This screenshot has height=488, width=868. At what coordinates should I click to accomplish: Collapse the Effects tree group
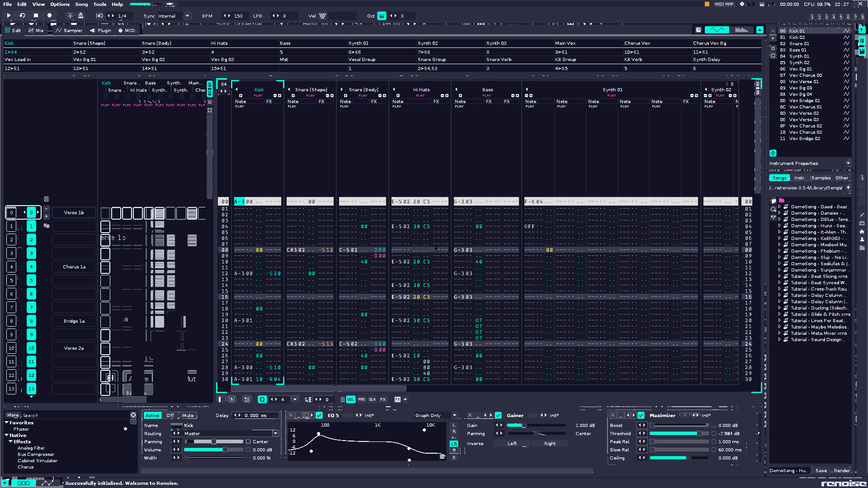[x=10, y=441]
